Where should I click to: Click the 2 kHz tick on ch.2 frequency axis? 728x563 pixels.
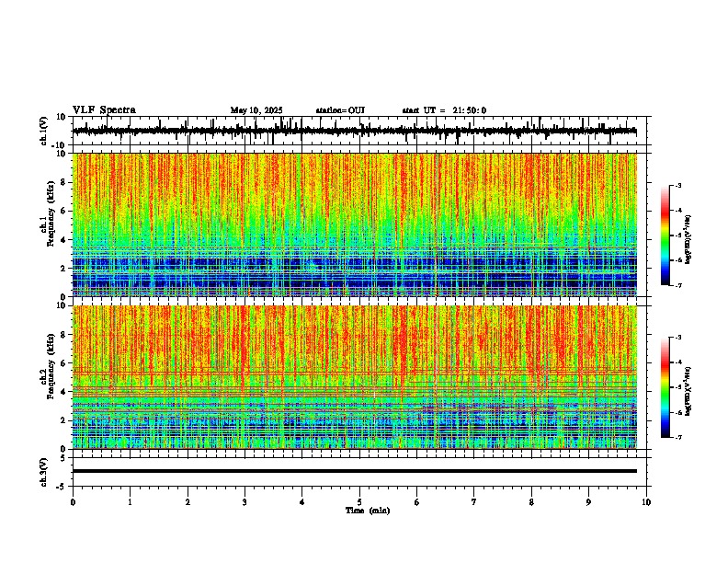pos(63,420)
